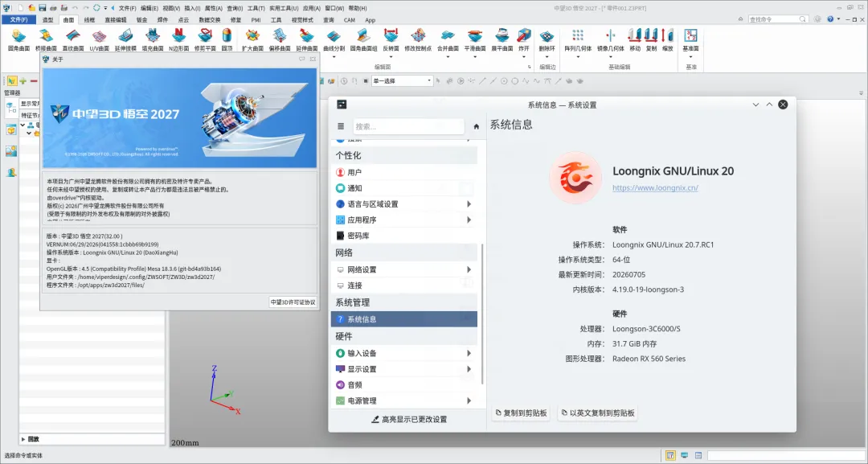Open the 帮助(H) menu
This screenshot has width=868, height=464.
click(358, 8)
